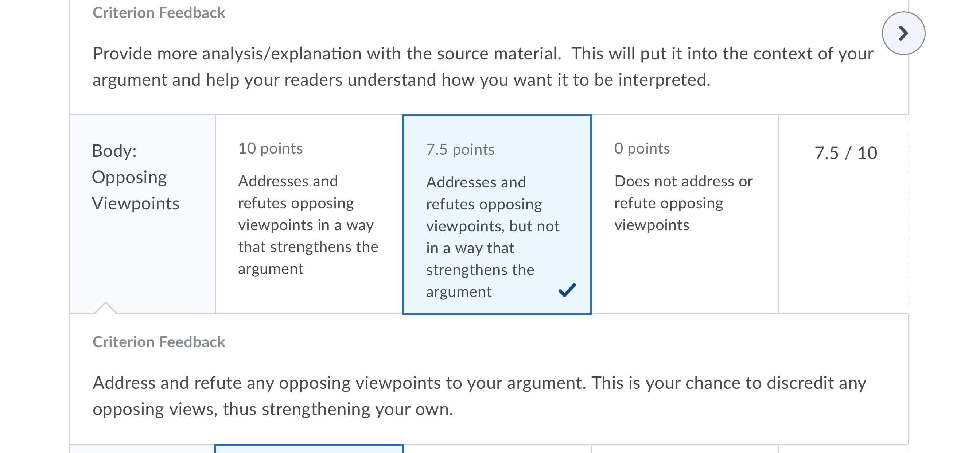Click the '7.5 points' label
Viewport: 980px width, 453px height.
pyautogui.click(x=460, y=149)
